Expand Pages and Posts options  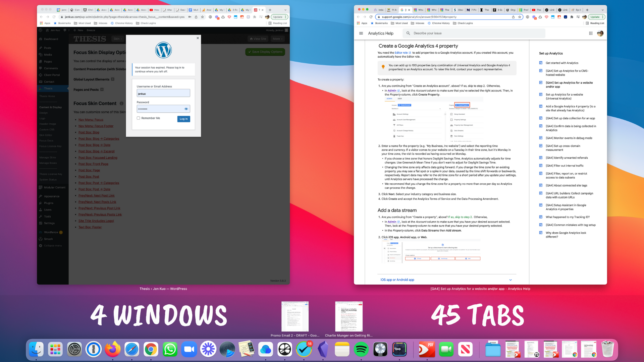[102, 89]
